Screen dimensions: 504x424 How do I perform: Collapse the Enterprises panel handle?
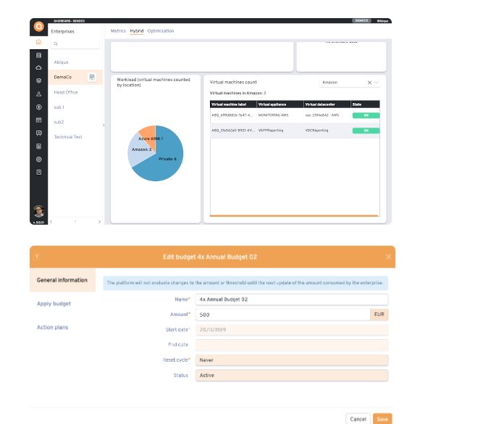coord(104,125)
